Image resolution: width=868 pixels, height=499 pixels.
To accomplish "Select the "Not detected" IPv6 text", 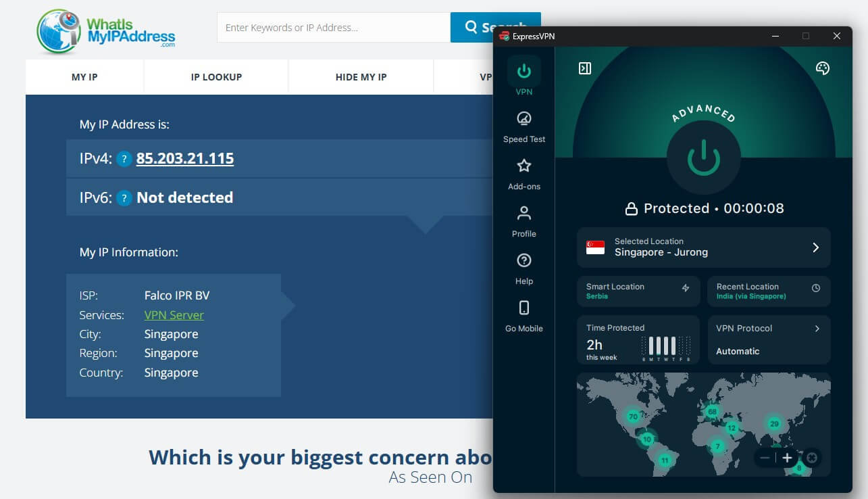I will pos(185,197).
